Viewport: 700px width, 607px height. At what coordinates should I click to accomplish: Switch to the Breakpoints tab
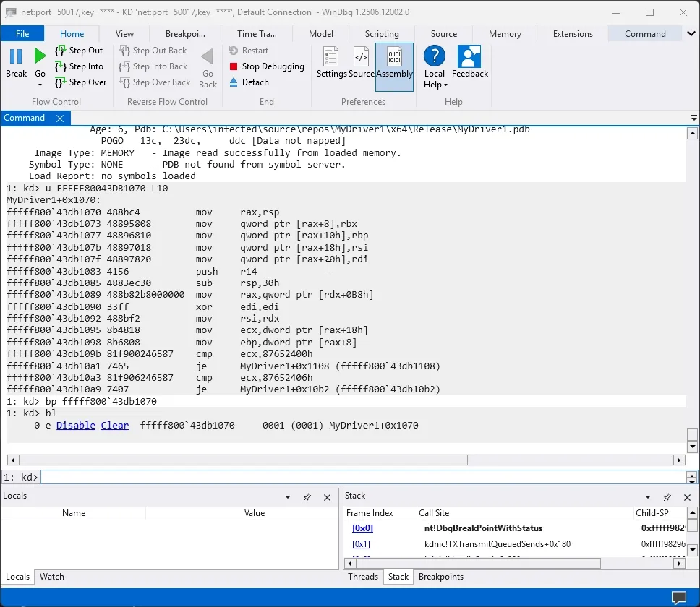tap(440, 576)
